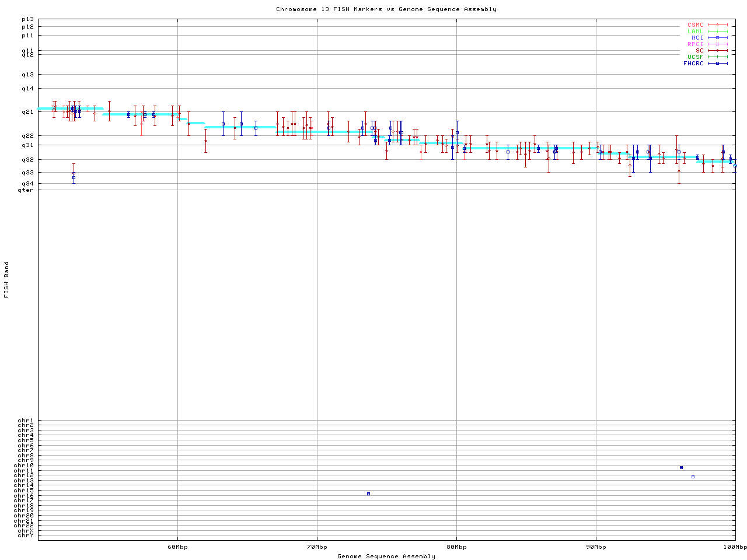Image resolution: width=747 pixels, height=560 pixels.
Task: Click the 60Mbp x-axis label
Action: tap(177, 547)
